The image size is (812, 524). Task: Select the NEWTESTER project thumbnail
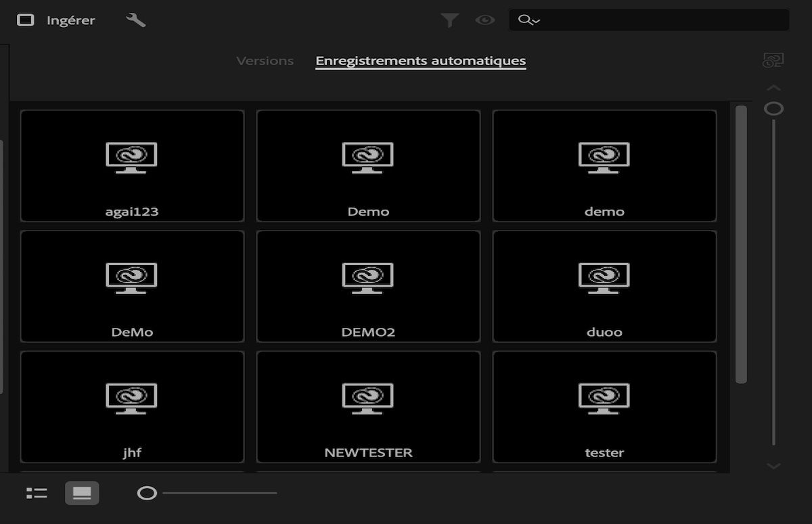(368, 406)
